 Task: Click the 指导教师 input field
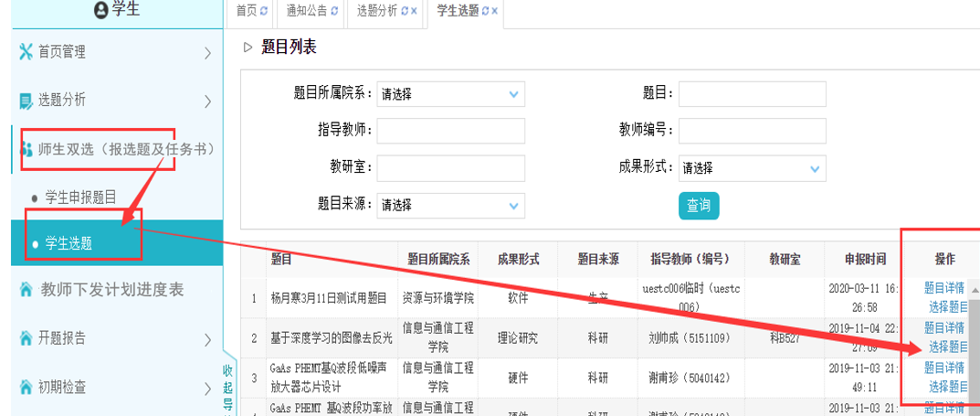pos(450,131)
